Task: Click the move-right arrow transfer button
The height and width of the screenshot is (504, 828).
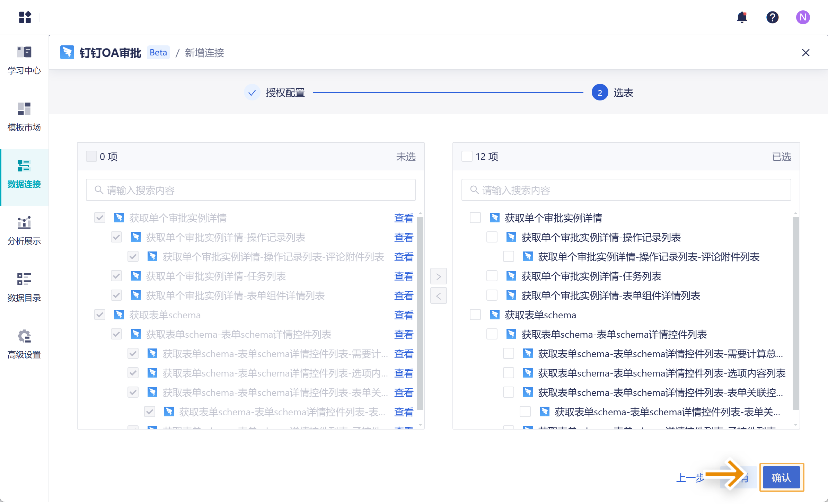Action: pyautogui.click(x=438, y=276)
